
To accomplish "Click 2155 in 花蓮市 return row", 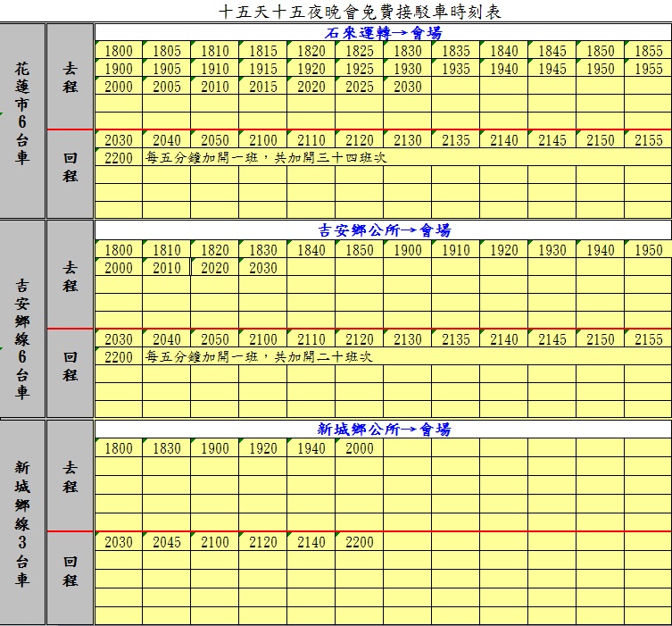I will tap(649, 140).
